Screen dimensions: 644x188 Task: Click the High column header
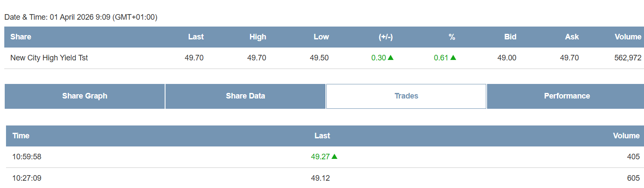click(258, 37)
